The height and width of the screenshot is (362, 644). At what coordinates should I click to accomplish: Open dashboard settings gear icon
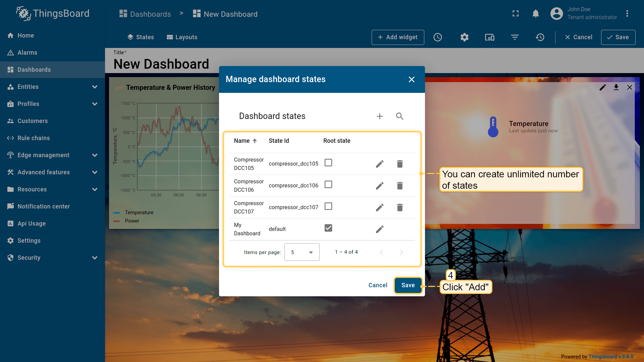(x=465, y=37)
